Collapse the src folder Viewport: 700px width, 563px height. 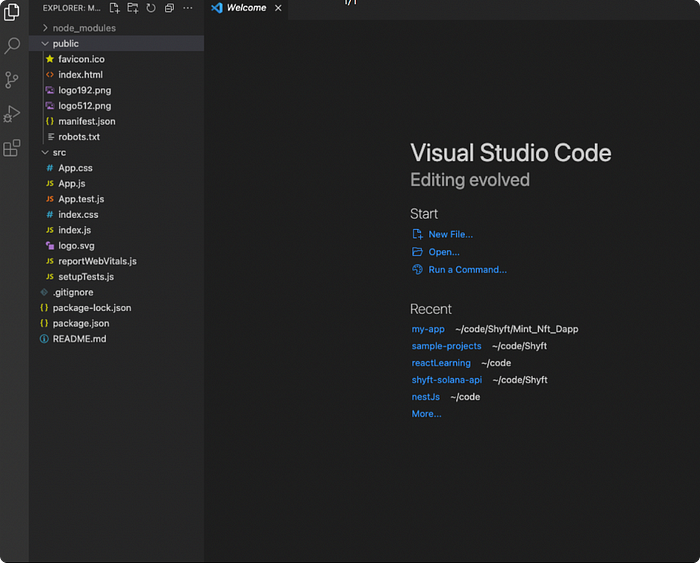pyautogui.click(x=59, y=152)
